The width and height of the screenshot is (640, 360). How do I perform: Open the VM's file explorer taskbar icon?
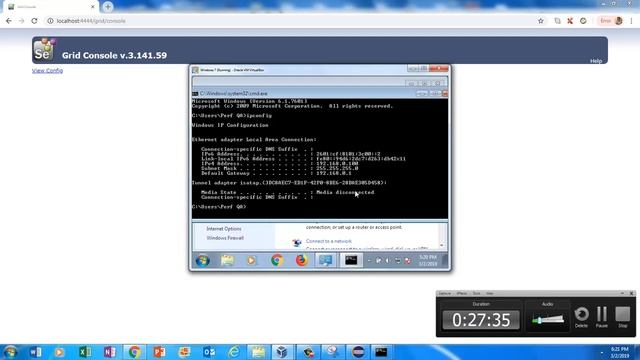[227, 260]
